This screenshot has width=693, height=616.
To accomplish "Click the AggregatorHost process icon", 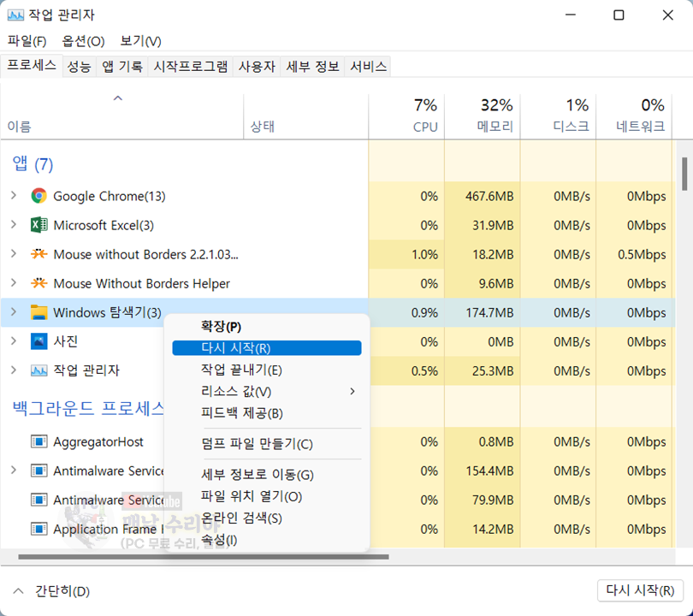I will 38,441.
